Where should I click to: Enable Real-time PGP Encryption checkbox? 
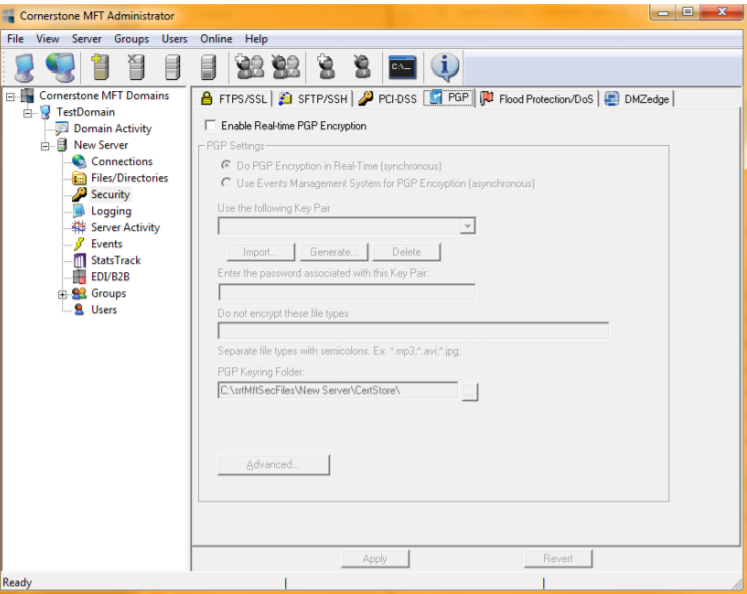pos(210,125)
